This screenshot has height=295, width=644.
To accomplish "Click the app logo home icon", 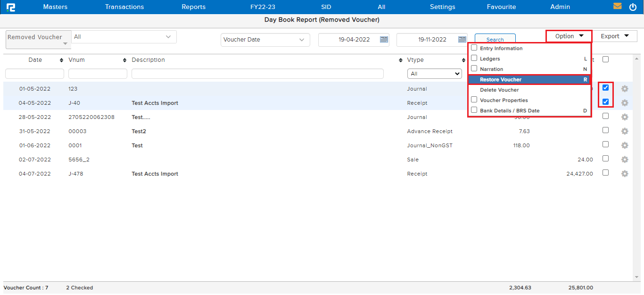I will [x=10, y=7].
